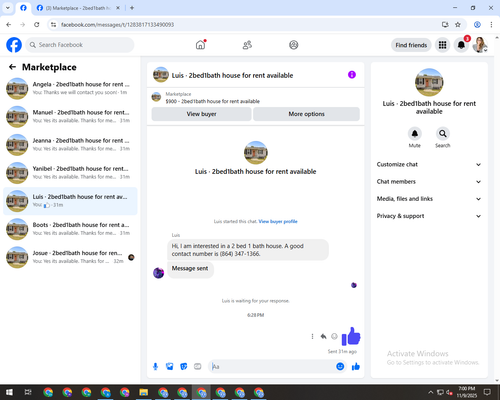Open the Windows Start button
This screenshot has width=500, height=400.
(x=9, y=392)
